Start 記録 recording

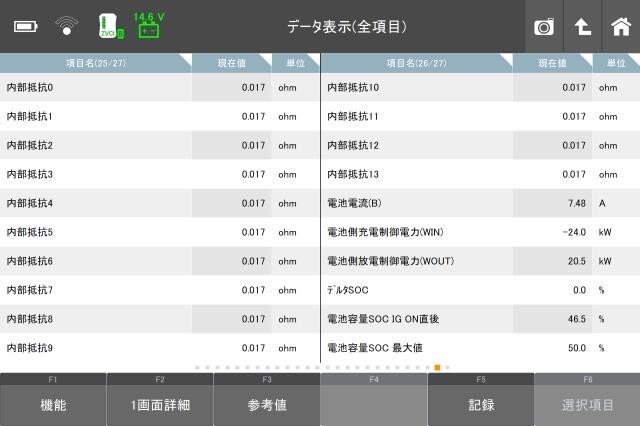(x=481, y=399)
